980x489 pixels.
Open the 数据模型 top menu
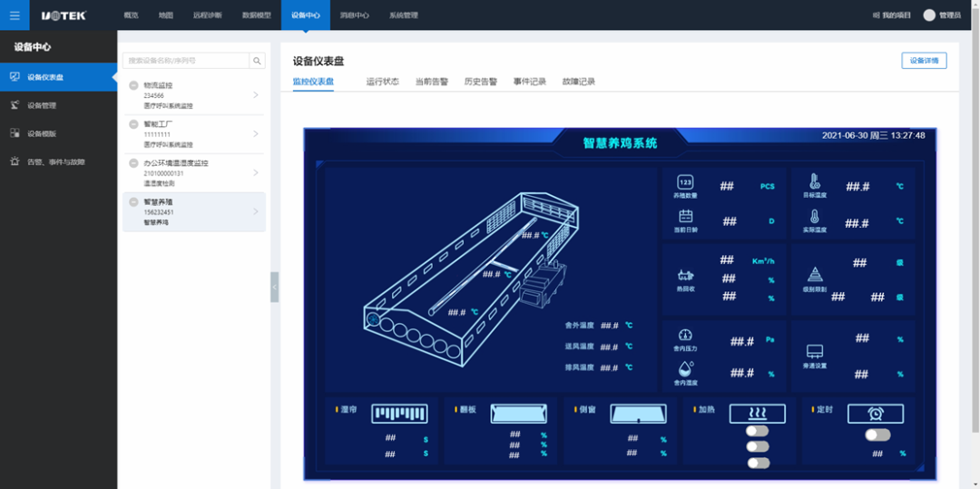(x=257, y=15)
